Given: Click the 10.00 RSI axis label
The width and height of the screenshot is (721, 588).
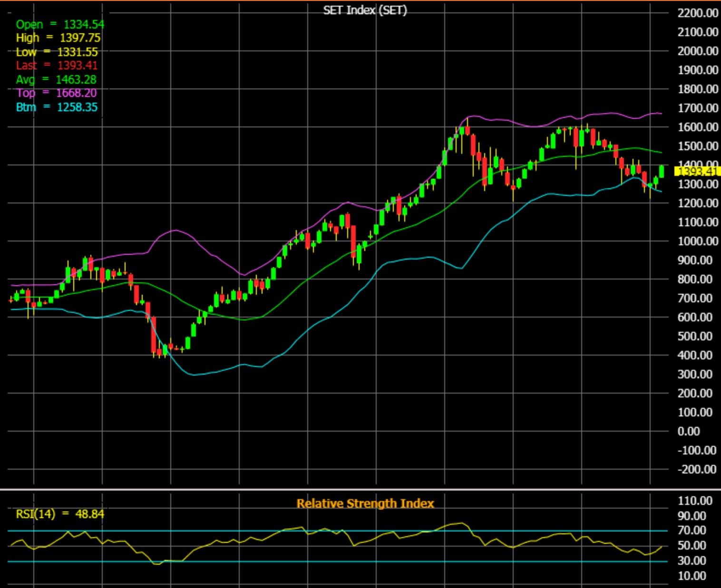Looking at the screenshot, I should [x=692, y=576].
